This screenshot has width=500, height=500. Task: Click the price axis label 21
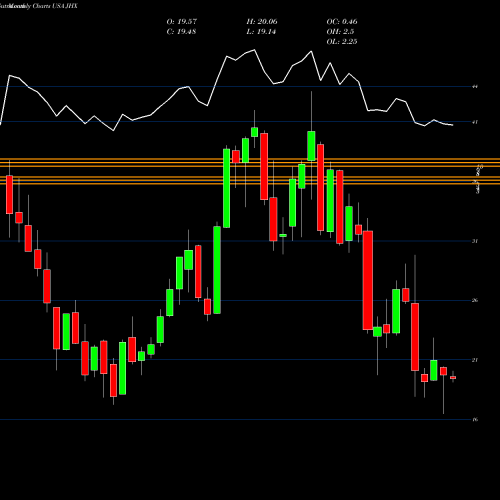pos(475,360)
